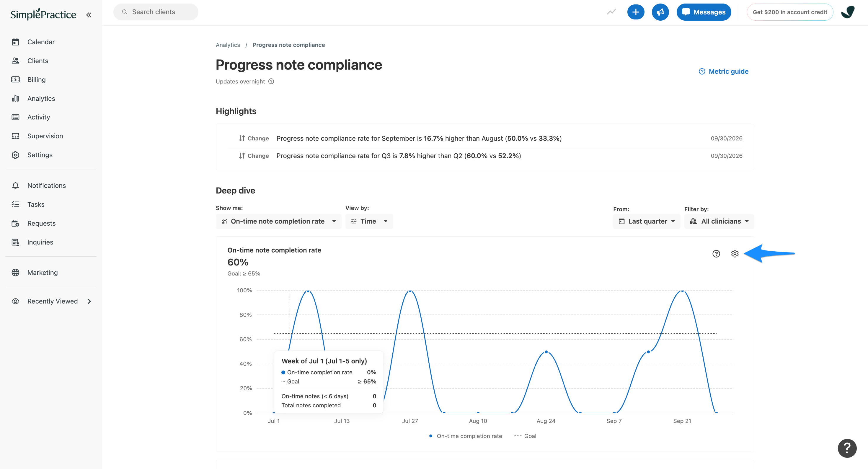
Task: Open chart goal settings gear icon
Action: [x=735, y=253]
